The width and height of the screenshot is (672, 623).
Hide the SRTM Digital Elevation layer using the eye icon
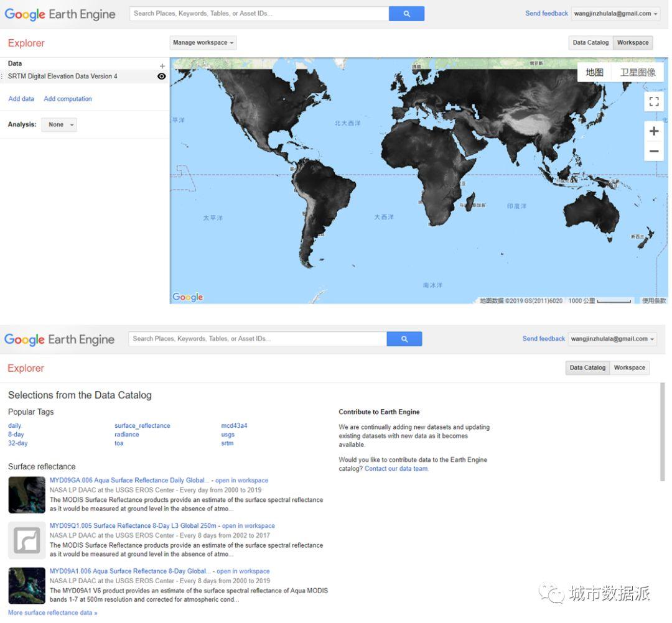coord(162,76)
